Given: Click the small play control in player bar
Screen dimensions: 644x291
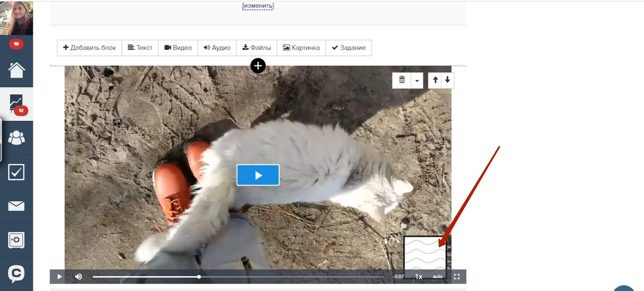Looking at the screenshot, I should click(60, 277).
